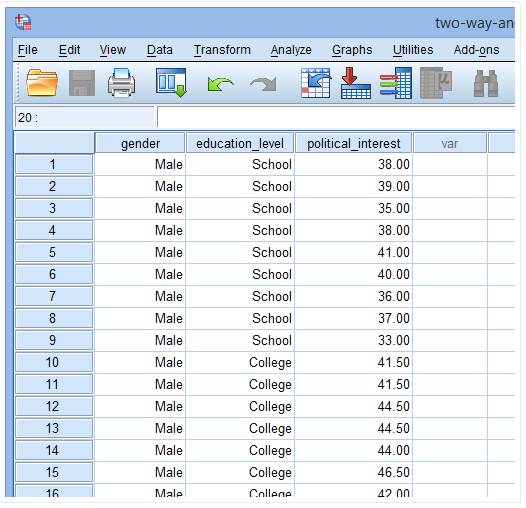This screenshot has height=508, width=526.
Task: Click the Open data document folder icon
Action: point(42,83)
